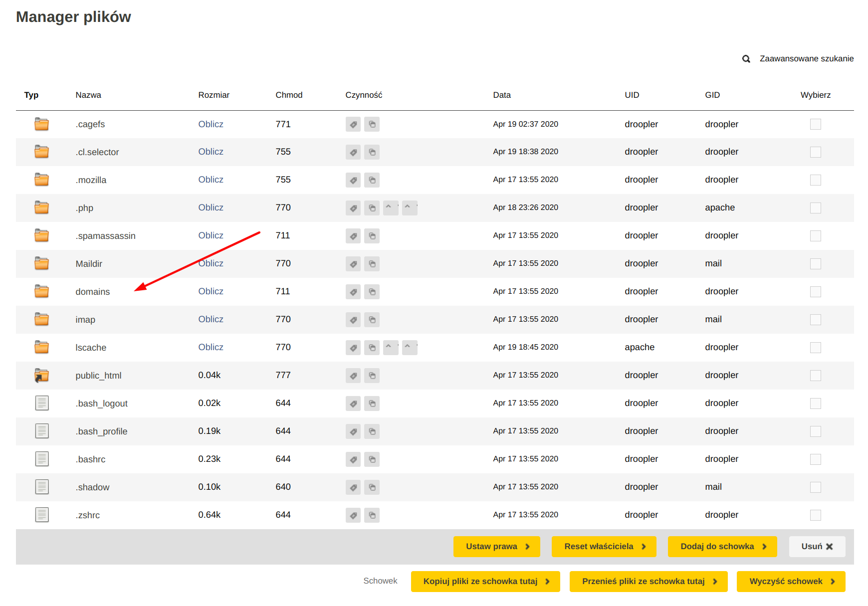Open Zaawansowane szukanie advanced search
The height and width of the screenshot is (606, 868).
coord(806,59)
